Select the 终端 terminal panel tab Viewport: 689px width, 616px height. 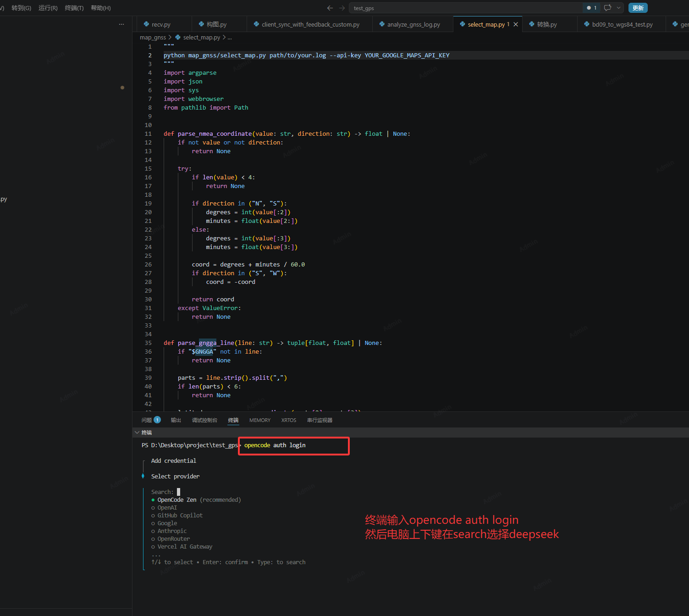click(233, 420)
